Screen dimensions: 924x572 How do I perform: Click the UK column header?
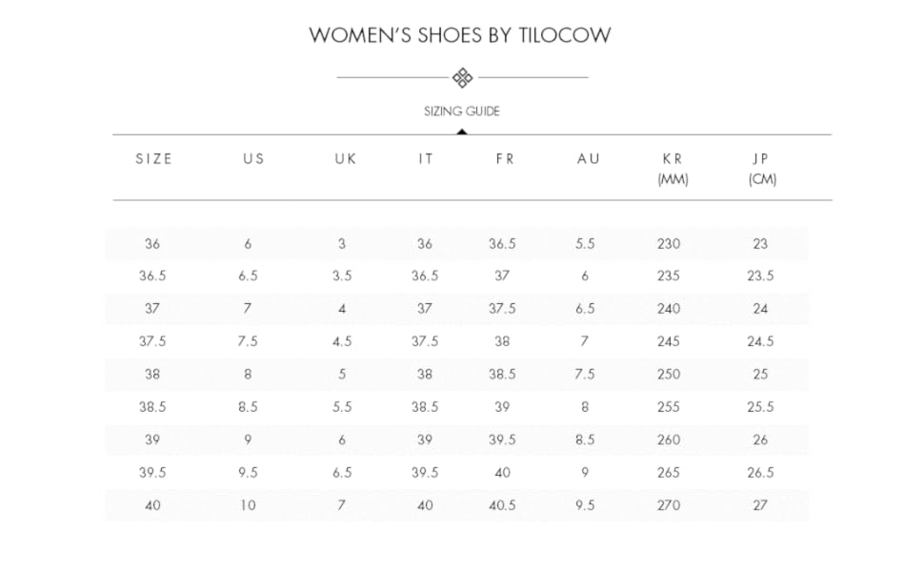pos(345,159)
